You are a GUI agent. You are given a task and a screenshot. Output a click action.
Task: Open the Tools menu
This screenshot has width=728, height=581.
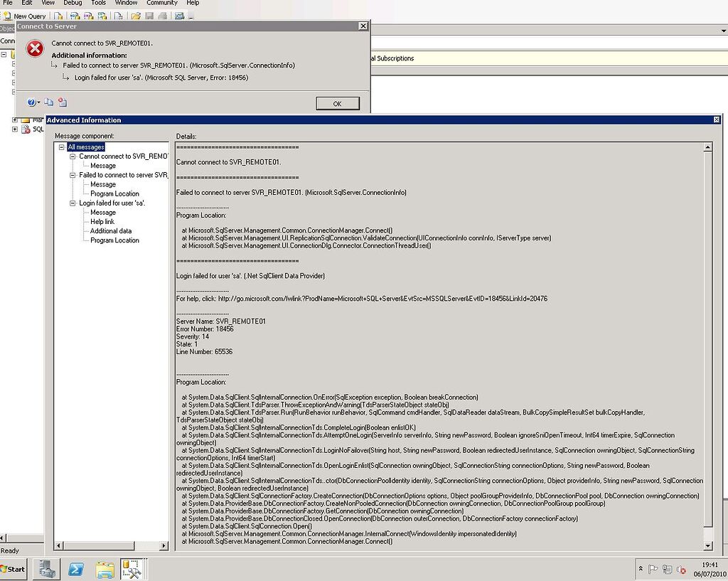98,3
